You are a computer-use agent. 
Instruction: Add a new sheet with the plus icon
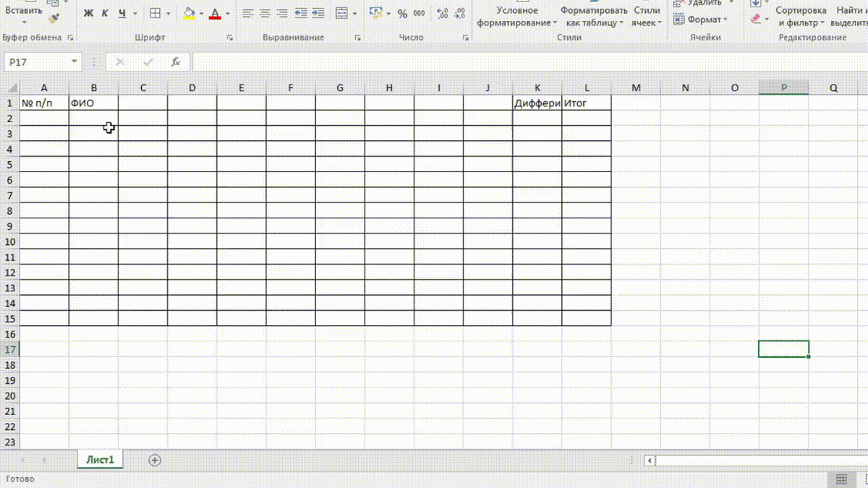point(154,460)
